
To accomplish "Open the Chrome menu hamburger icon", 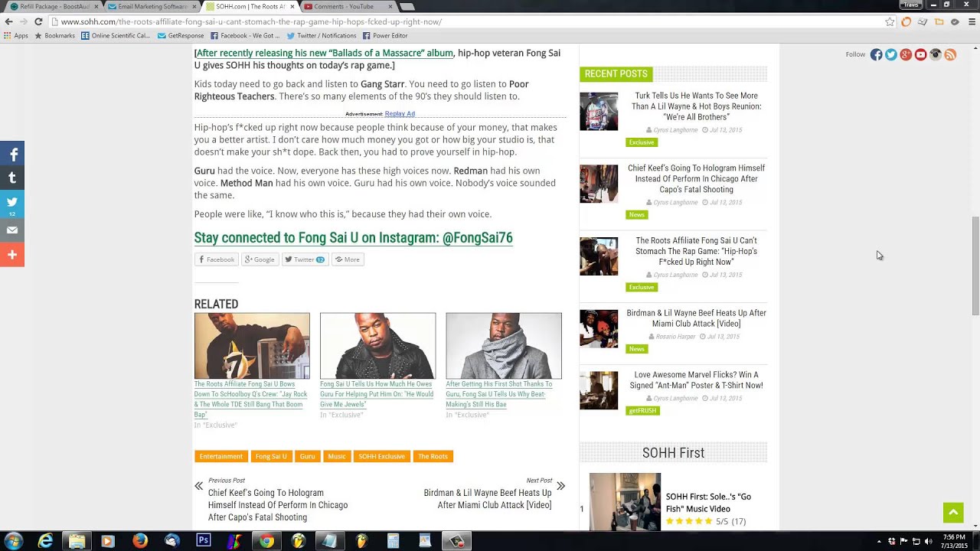I will (x=972, y=21).
